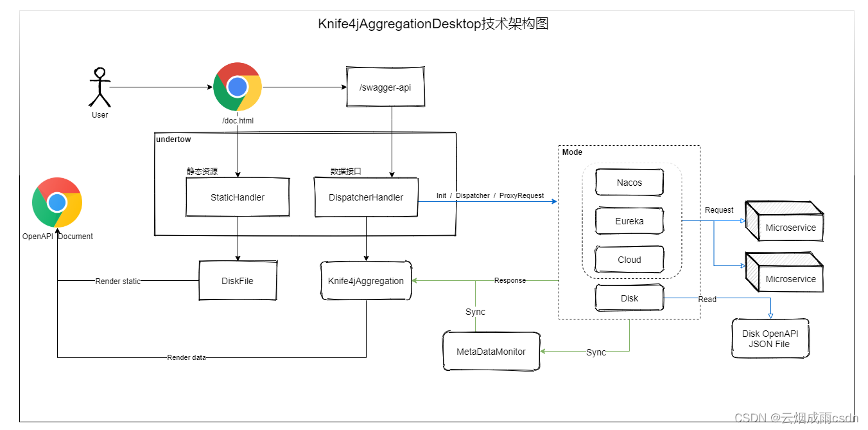This screenshot has height=430, width=868.
Task: Select the OpenAPI Document browser icon
Action: (x=56, y=202)
